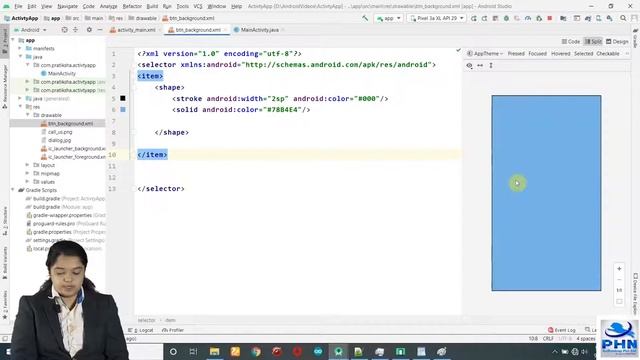Open Event Log
Image resolution: width=640 pixels, height=360 pixels.
click(562, 330)
